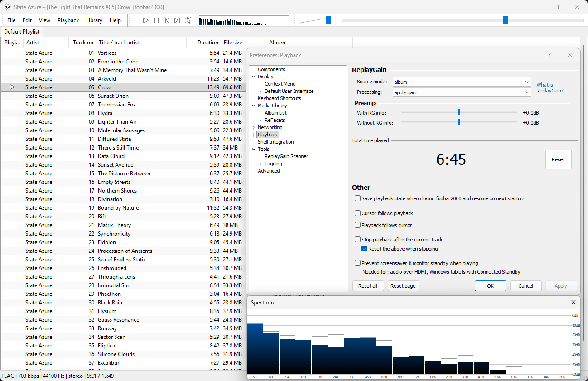Click the Reset total time played button
Image resolution: width=588 pixels, height=381 pixels.
[558, 159]
